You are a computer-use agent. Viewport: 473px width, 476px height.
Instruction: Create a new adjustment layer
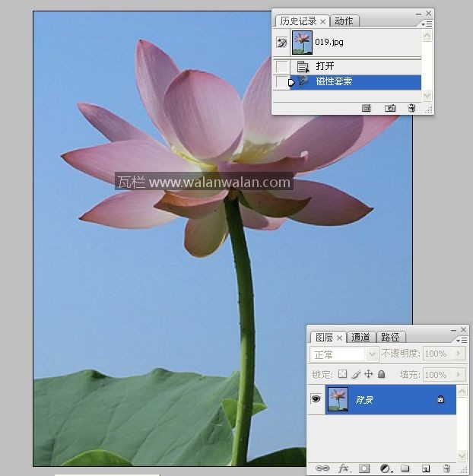pos(385,468)
